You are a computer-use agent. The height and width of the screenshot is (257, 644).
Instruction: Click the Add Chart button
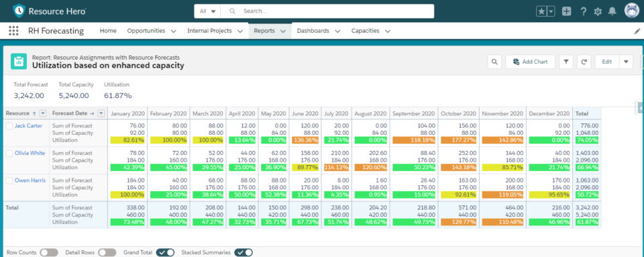[530, 62]
